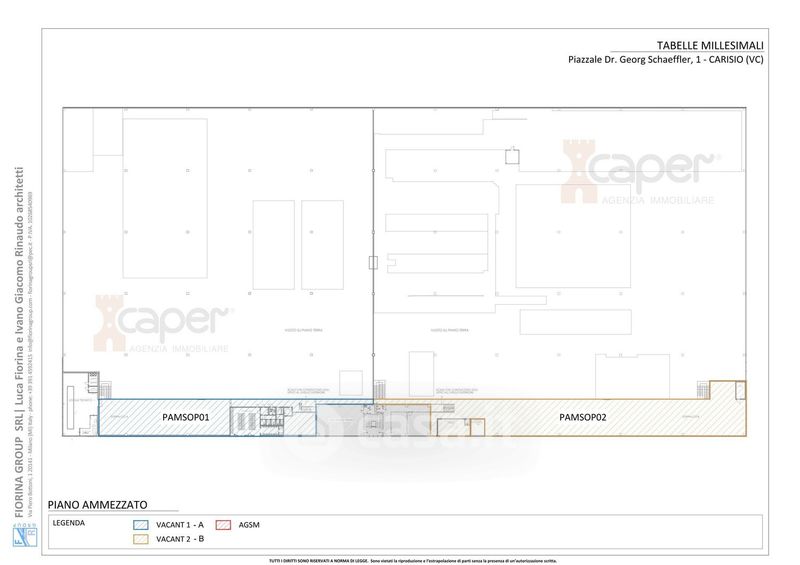Click the Fiorina Group logo icon at bottom-left
This screenshot has width=800, height=565.
click(x=20, y=535)
